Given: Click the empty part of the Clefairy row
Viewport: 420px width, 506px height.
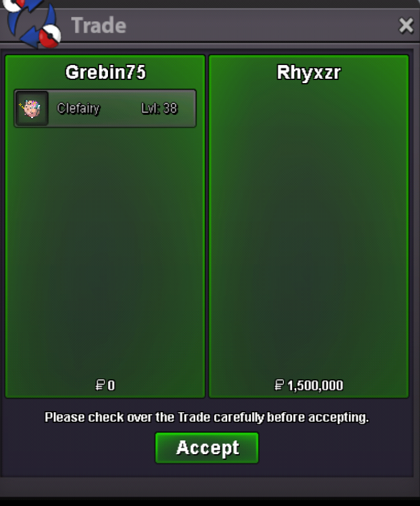Looking at the screenshot, I should 120,109.
